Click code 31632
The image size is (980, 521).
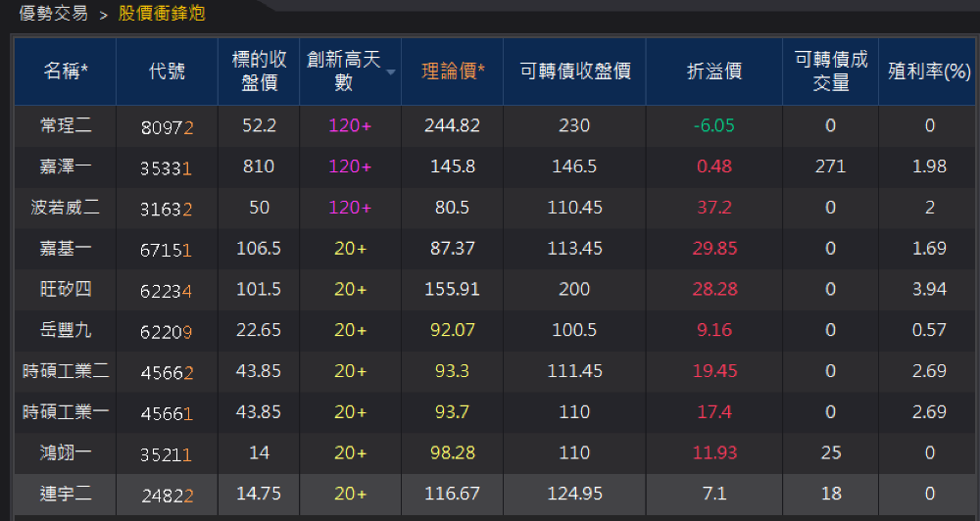pyautogui.click(x=167, y=210)
